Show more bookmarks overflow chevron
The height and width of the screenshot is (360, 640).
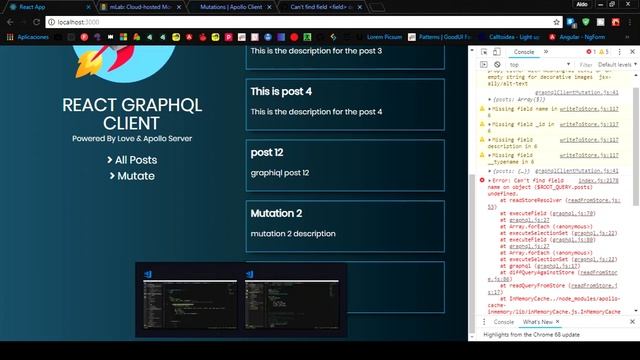[627, 37]
